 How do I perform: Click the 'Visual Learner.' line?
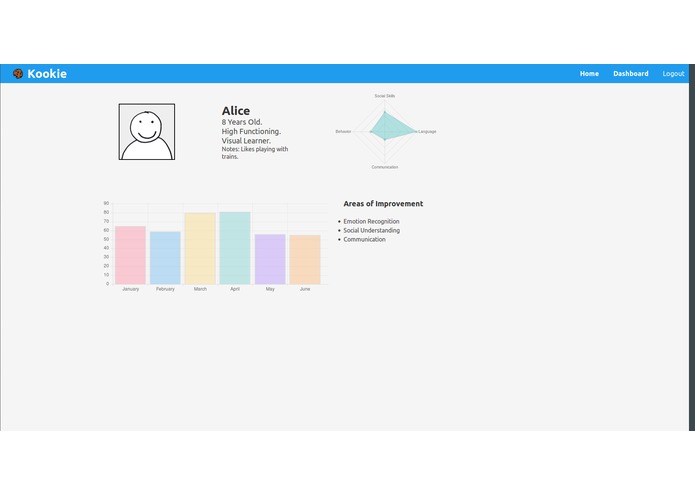click(x=246, y=141)
